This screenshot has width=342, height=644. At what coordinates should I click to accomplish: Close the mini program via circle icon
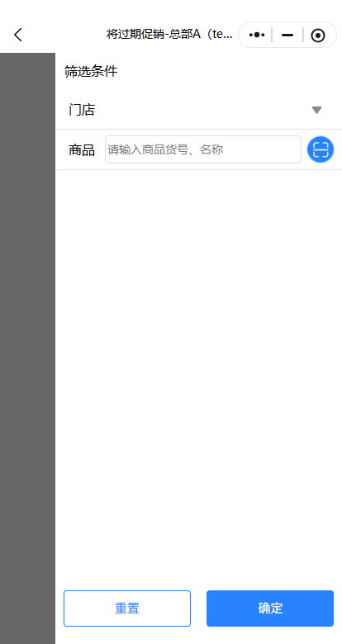tap(318, 36)
